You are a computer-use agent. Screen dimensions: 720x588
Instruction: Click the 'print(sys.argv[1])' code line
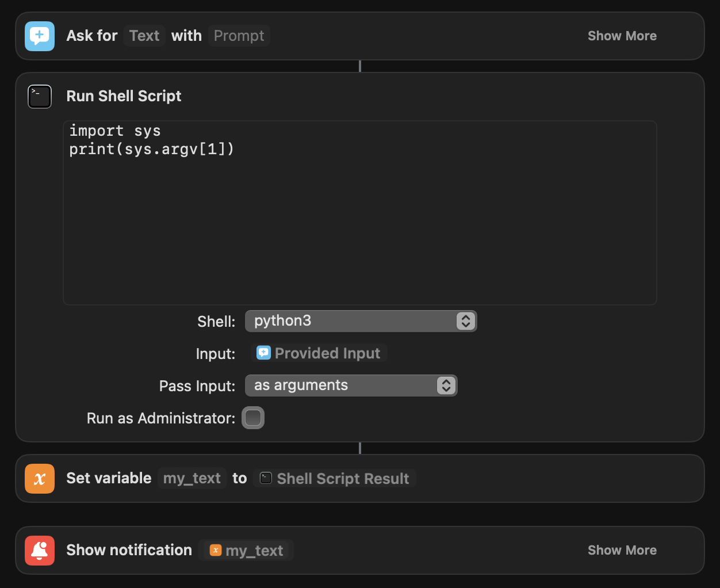(152, 149)
